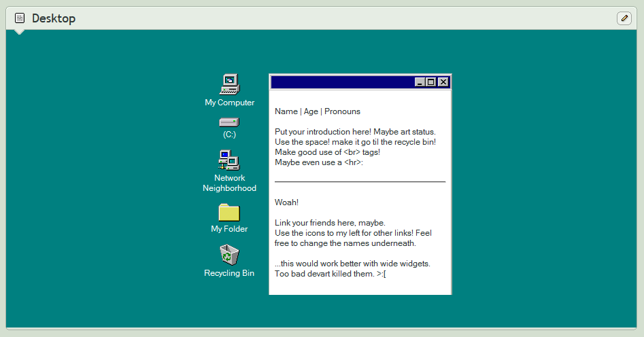Screen dimensions: 644x337
Task: Click the Network Neighborhood label
Action: (229, 183)
